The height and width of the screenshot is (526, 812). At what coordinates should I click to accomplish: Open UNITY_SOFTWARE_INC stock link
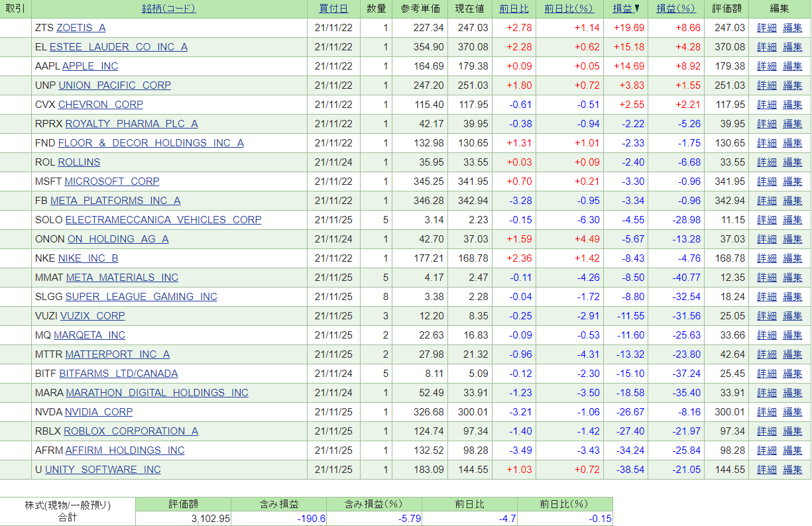pos(103,470)
